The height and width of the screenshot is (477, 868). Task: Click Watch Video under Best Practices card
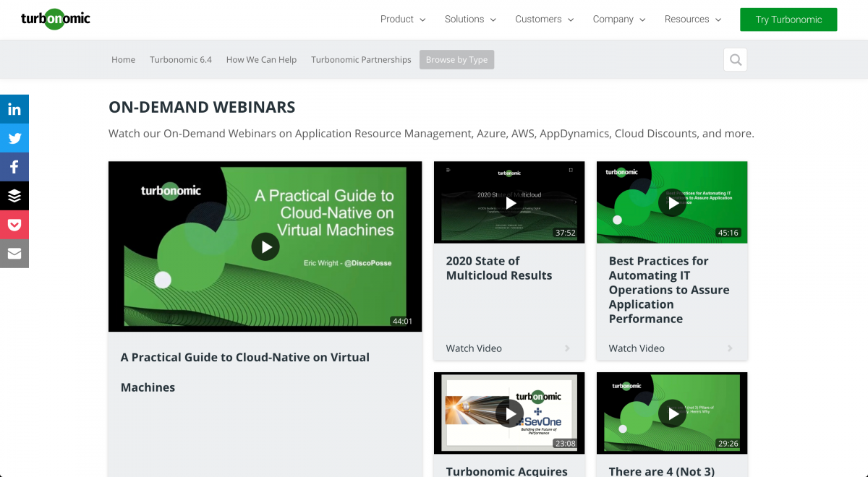[x=637, y=348]
